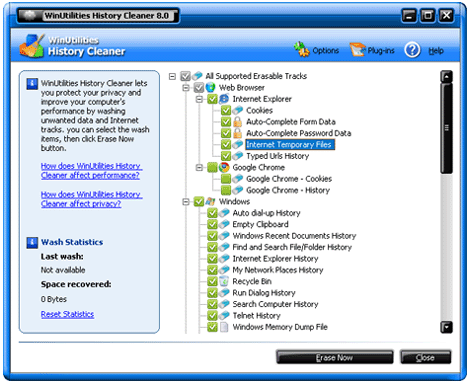Image resolution: width=470 pixels, height=384 pixels.
Task: Uncheck the Cookies checkbox under Internet Explorer
Action: point(226,110)
